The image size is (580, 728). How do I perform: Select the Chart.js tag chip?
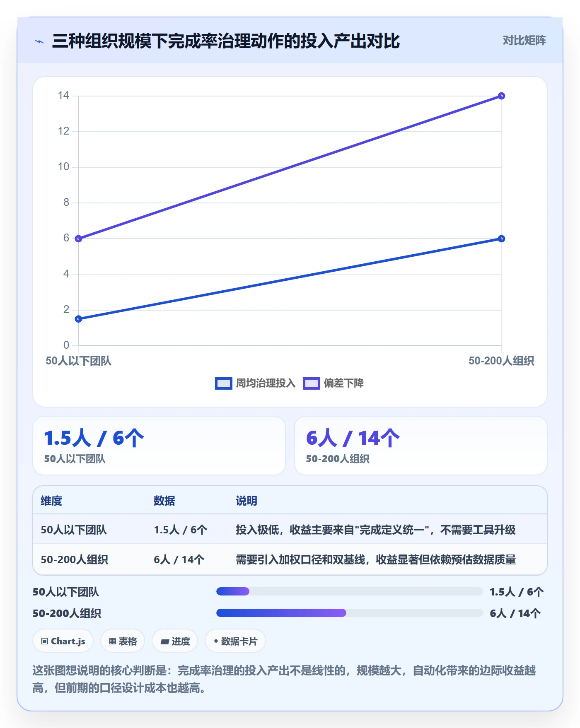tap(63, 641)
